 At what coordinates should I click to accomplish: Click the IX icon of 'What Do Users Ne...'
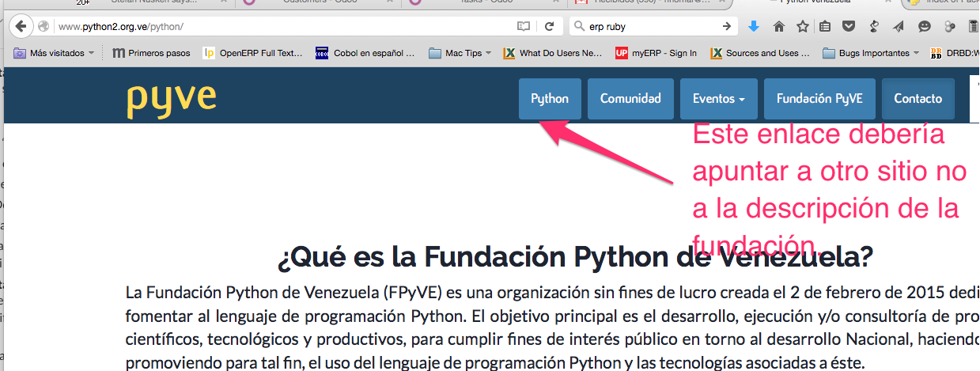coord(509,53)
